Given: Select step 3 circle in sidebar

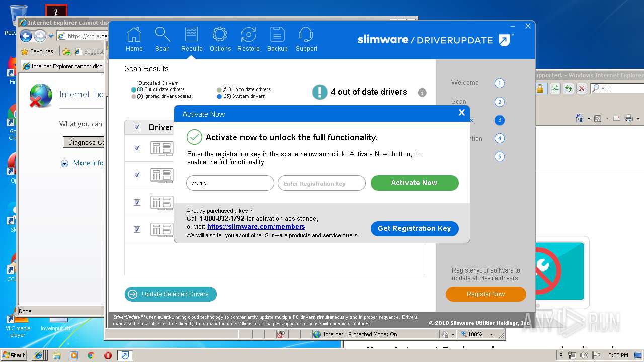Looking at the screenshot, I should tap(499, 120).
